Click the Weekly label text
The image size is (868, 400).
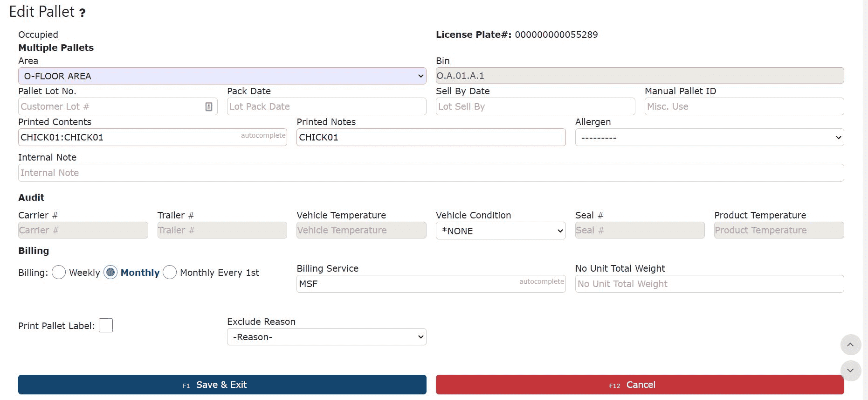point(84,273)
